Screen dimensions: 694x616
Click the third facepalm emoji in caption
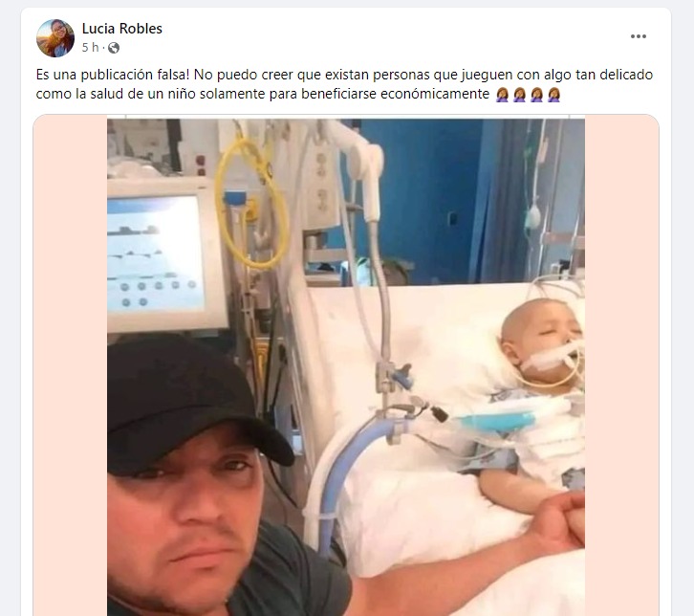[537, 95]
